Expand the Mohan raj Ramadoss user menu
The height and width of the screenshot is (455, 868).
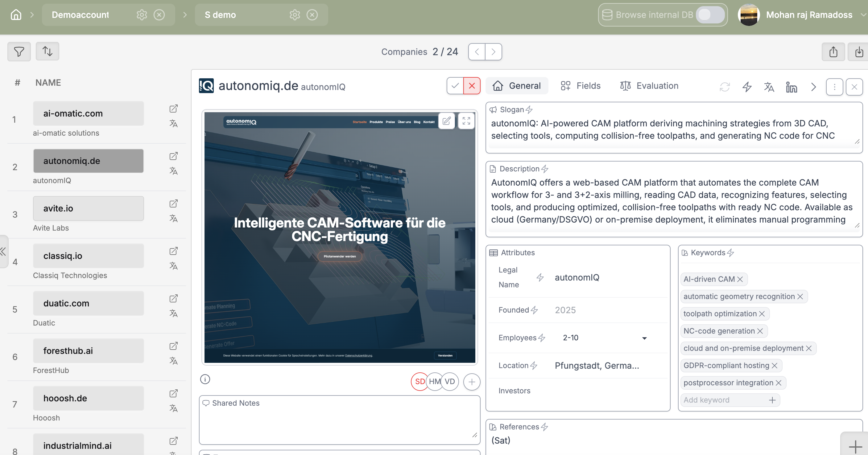863,15
